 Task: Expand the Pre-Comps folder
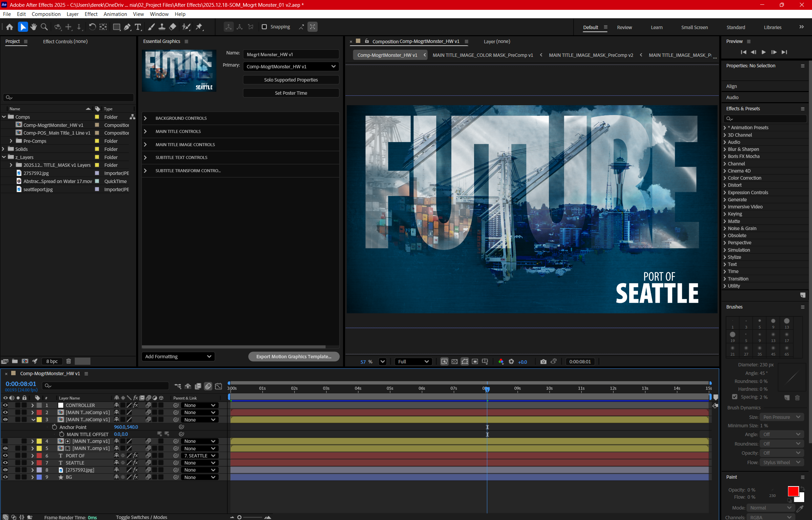[x=11, y=141]
